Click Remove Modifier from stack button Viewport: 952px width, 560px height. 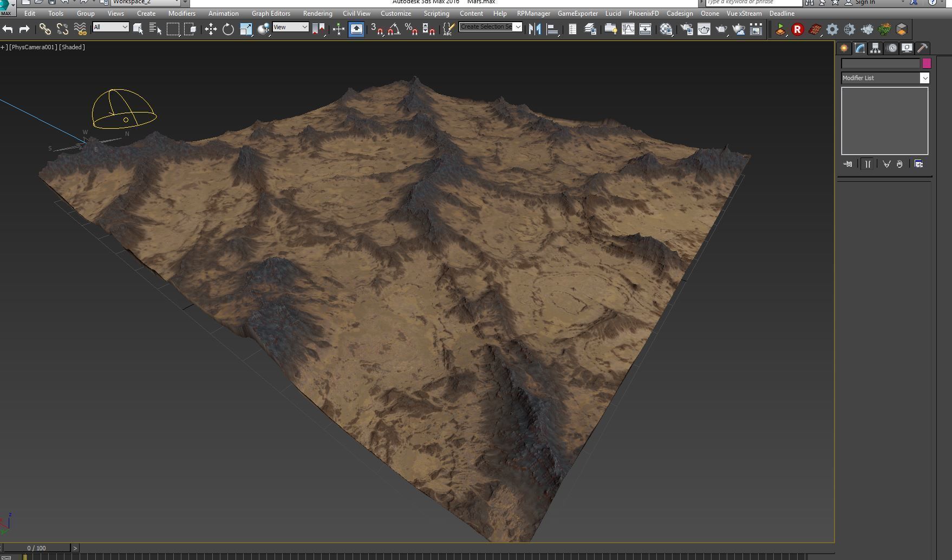pyautogui.click(x=899, y=164)
